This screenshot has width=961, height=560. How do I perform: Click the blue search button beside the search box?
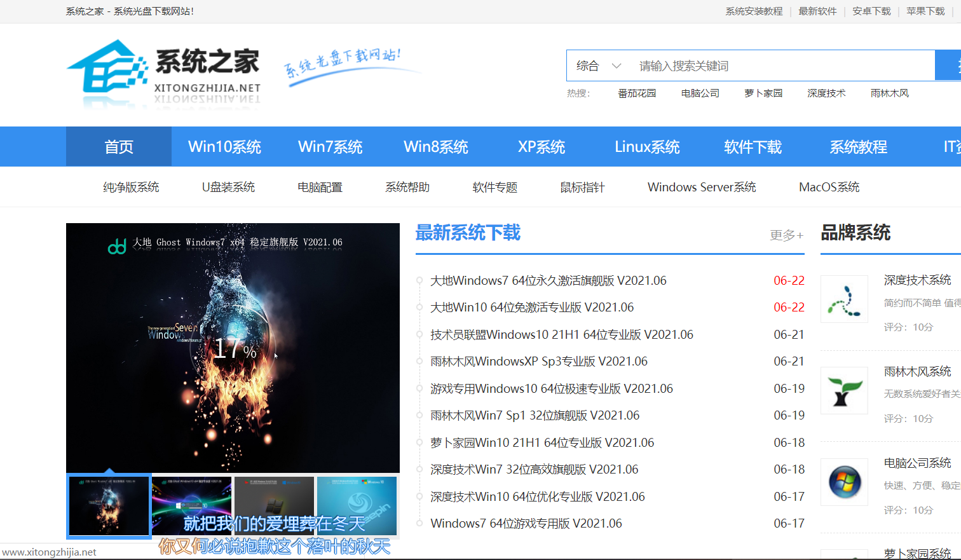click(x=950, y=65)
